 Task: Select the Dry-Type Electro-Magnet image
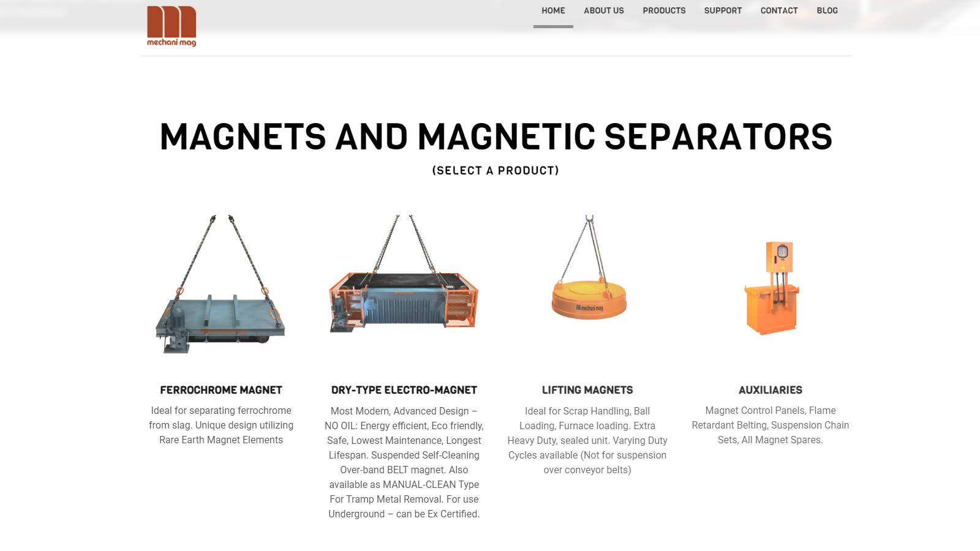(x=404, y=274)
